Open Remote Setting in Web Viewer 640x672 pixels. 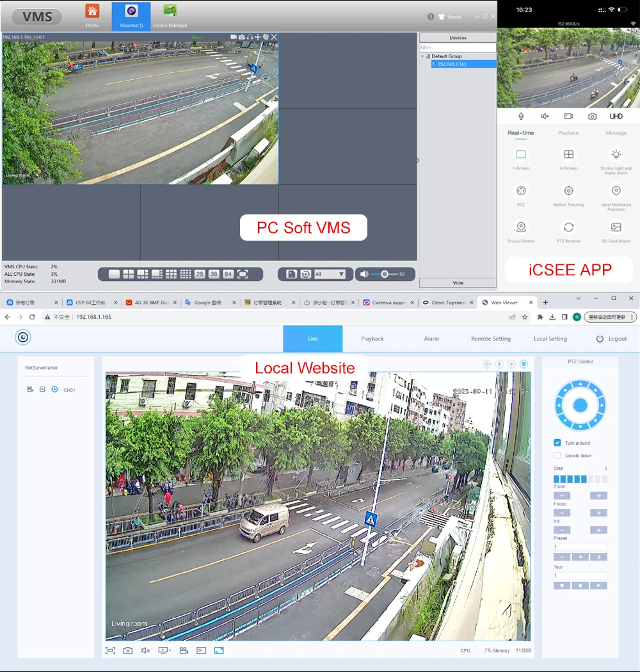click(491, 339)
